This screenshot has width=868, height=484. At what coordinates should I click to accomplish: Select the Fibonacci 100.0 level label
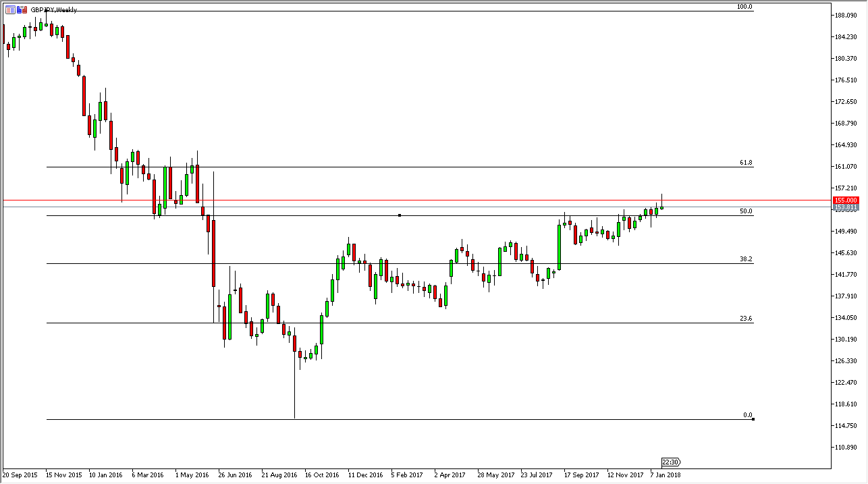[x=744, y=7]
